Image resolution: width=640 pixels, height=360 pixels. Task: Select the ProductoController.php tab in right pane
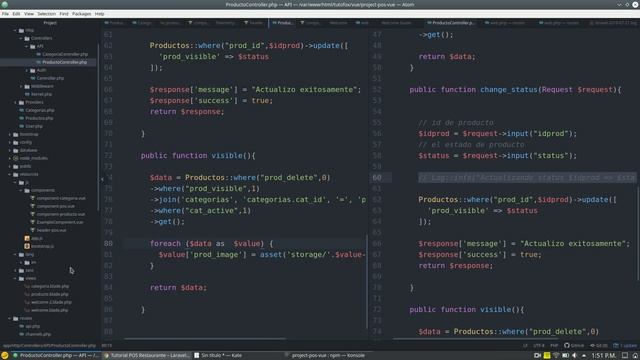[451, 23]
